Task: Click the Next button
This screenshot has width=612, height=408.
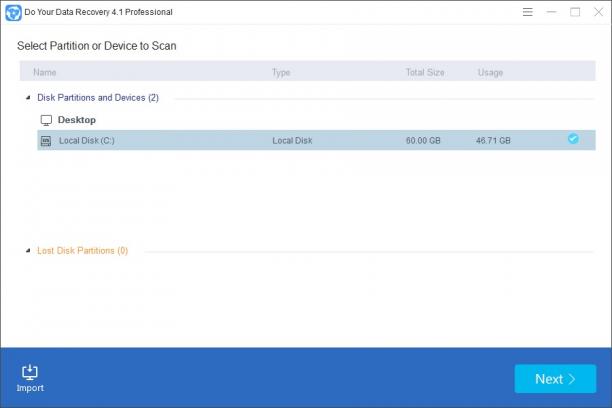Action: tap(555, 379)
